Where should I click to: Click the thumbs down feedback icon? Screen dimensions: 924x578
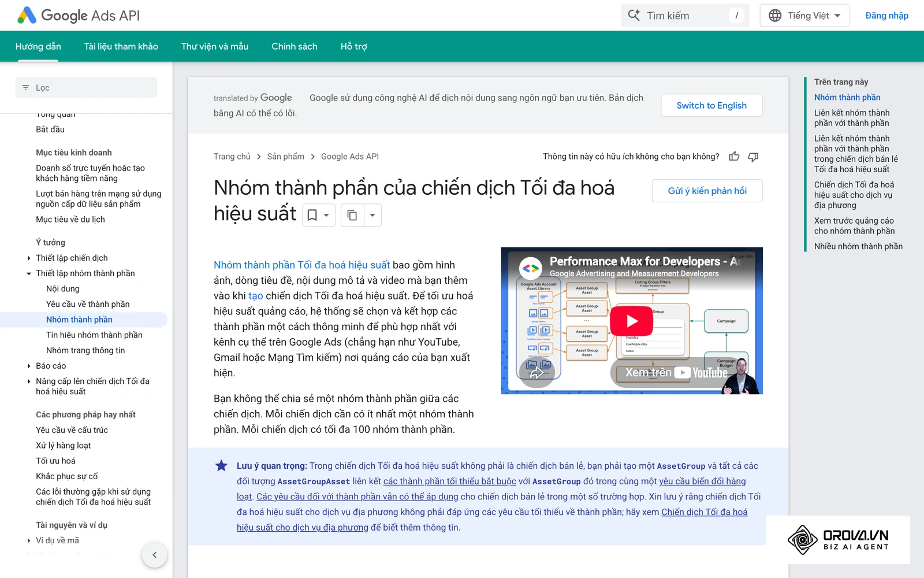pos(753,157)
